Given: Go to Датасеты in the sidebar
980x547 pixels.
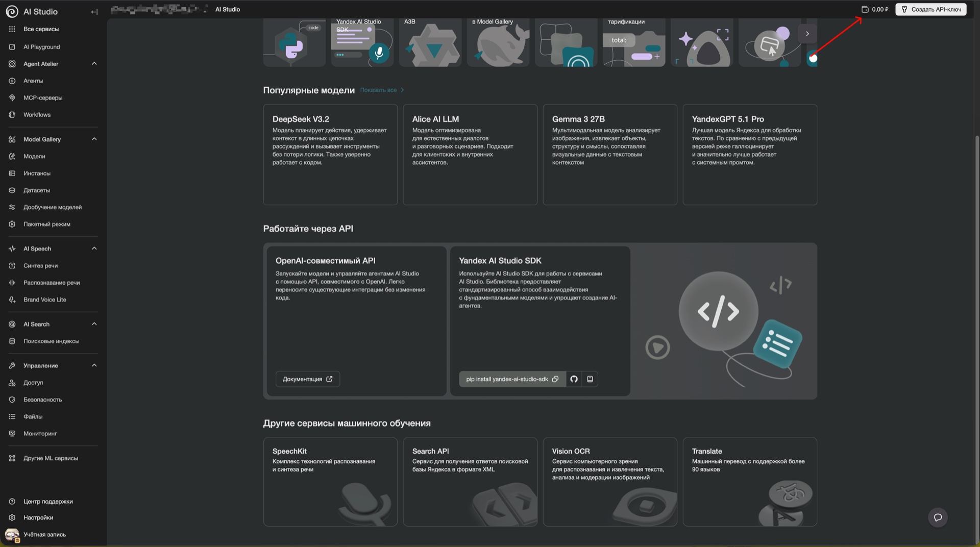Looking at the screenshot, I should point(36,190).
